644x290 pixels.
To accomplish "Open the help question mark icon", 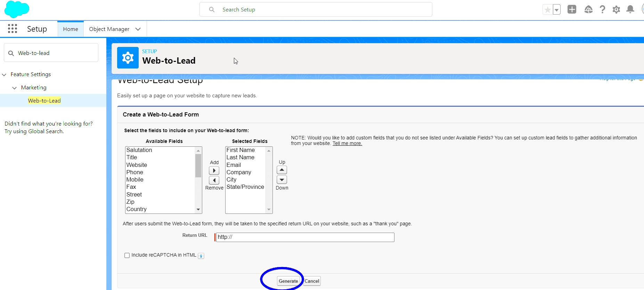I will pos(602,9).
